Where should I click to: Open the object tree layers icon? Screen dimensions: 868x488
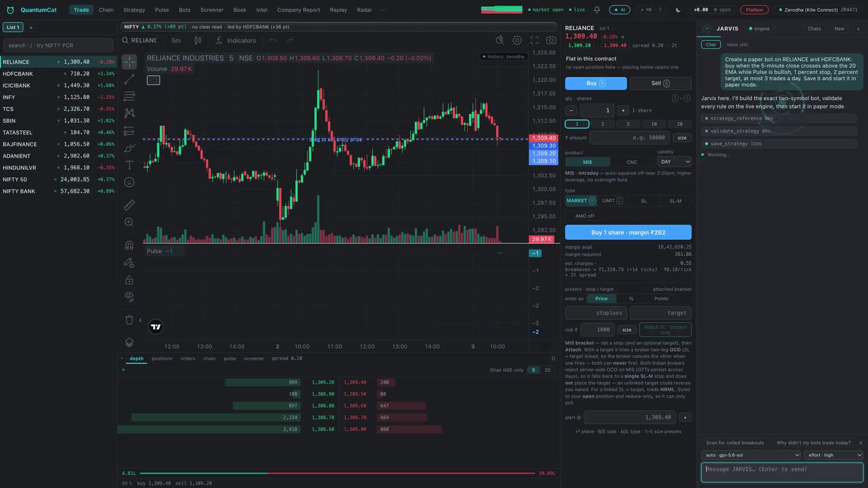pos(129,342)
